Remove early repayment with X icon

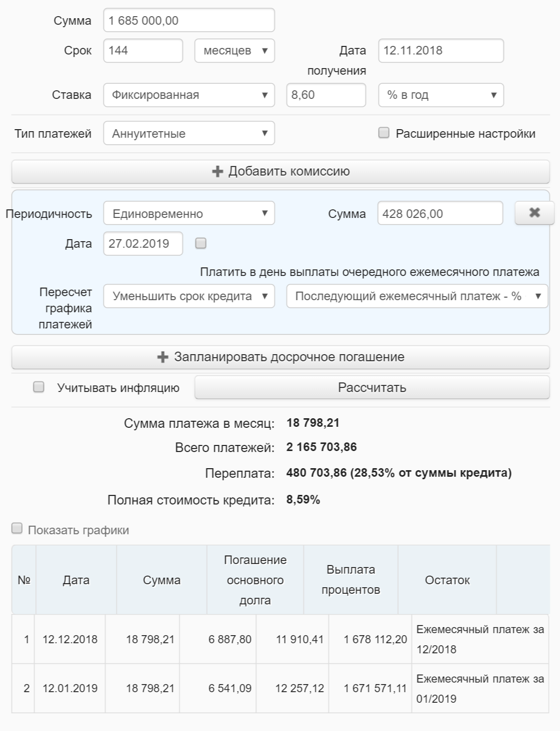[x=534, y=213]
